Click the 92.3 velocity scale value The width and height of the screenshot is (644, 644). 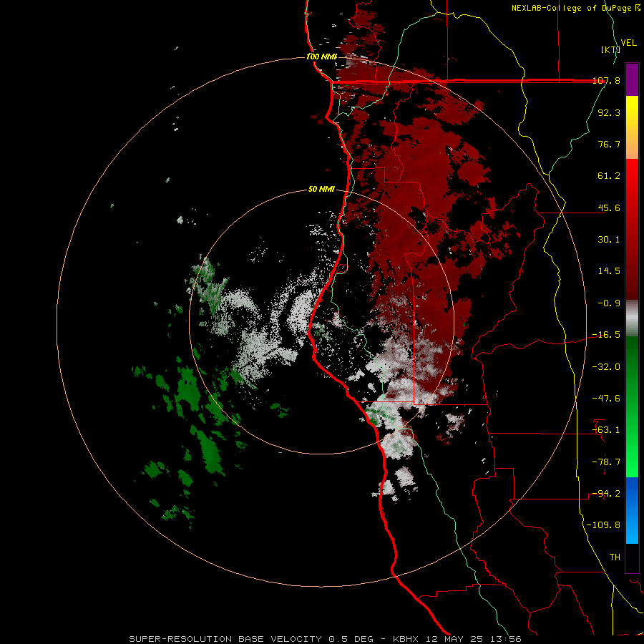609,112
